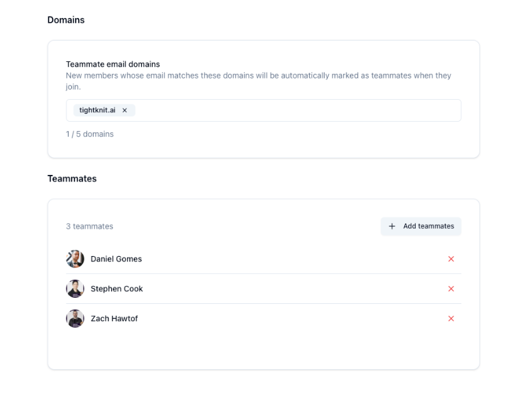
Task: Select Stephen Cook teammate name
Action: pos(116,289)
